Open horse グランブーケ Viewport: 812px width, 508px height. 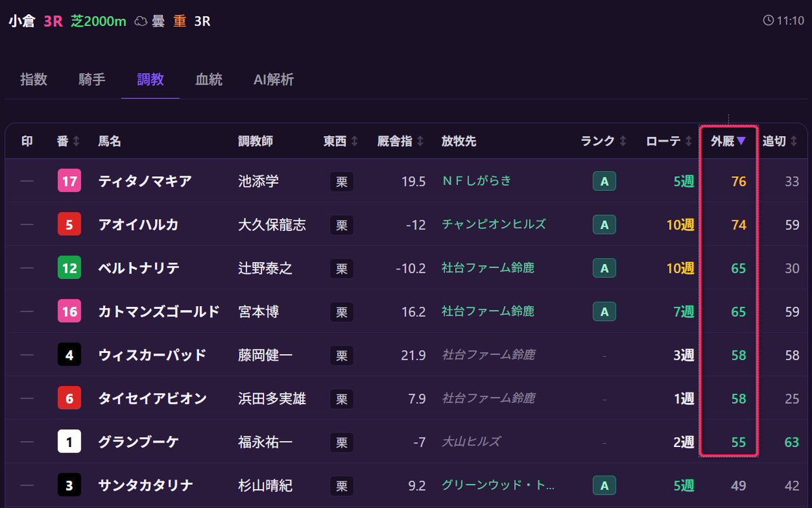[139, 442]
